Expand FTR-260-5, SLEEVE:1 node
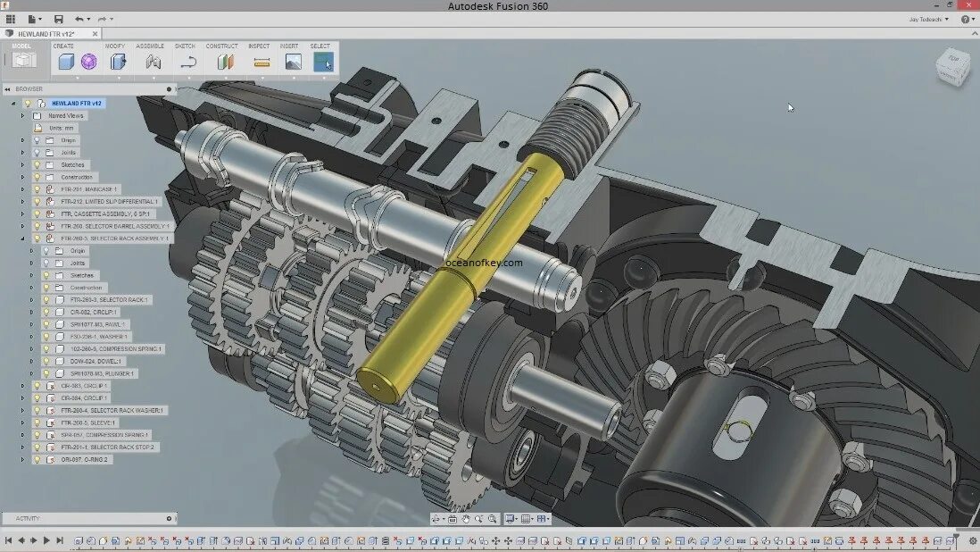The image size is (980, 552). coord(22,422)
